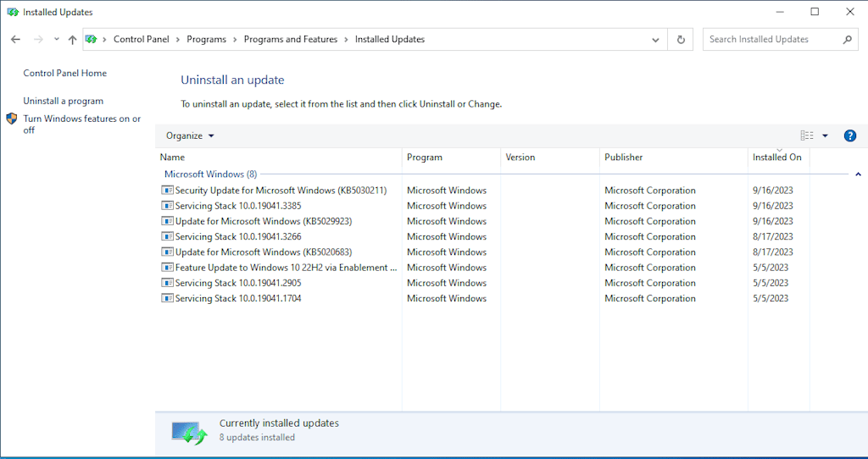Sort by the Version column header
This screenshot has width=868, height=459.
click(550, 157)
